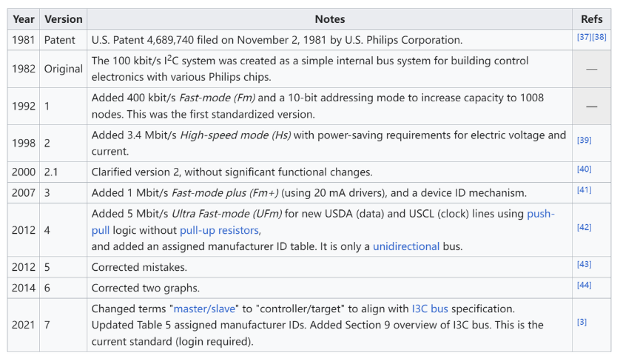Click the Refs column header
Screen dimensions: 620x364
click(592, 19)
